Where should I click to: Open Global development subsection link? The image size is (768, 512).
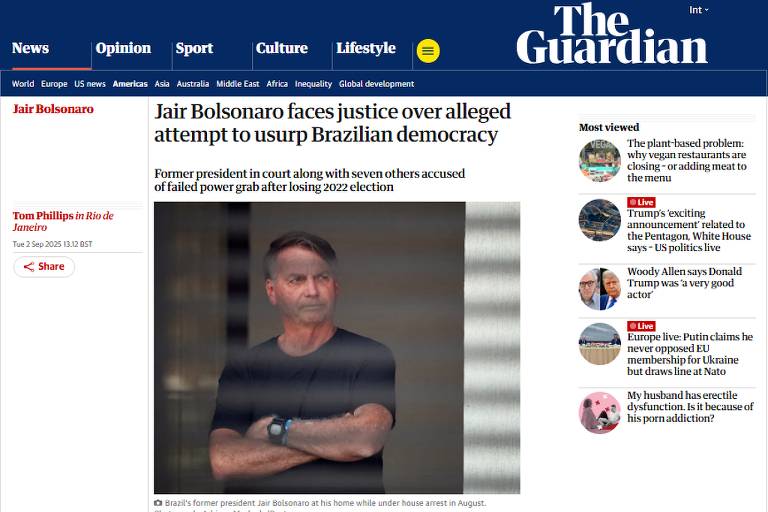point(377,84)
